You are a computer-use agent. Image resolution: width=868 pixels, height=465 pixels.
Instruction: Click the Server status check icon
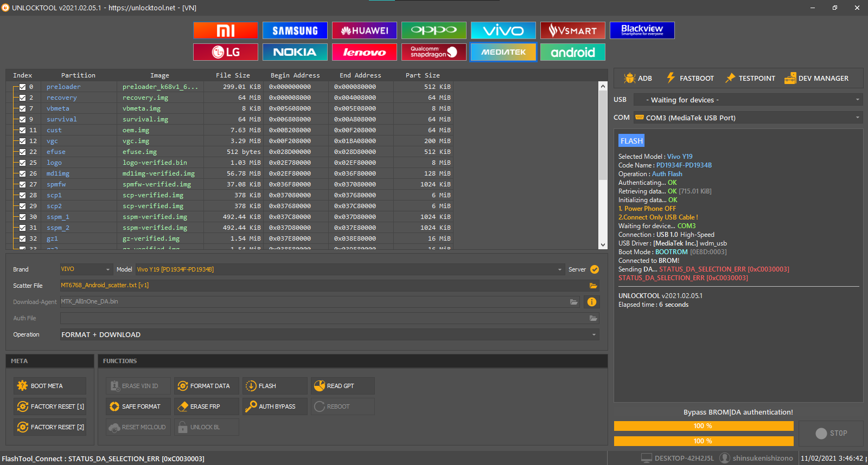coord(595,269)
